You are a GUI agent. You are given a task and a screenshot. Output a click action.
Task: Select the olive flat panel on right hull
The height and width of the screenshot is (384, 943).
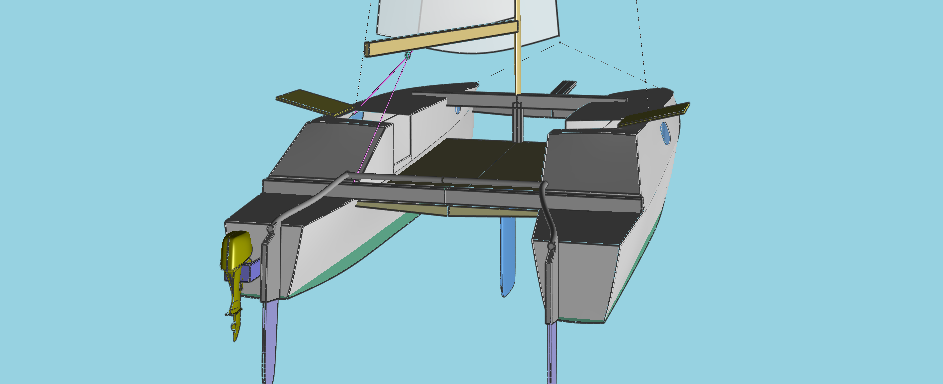[654, 115]
